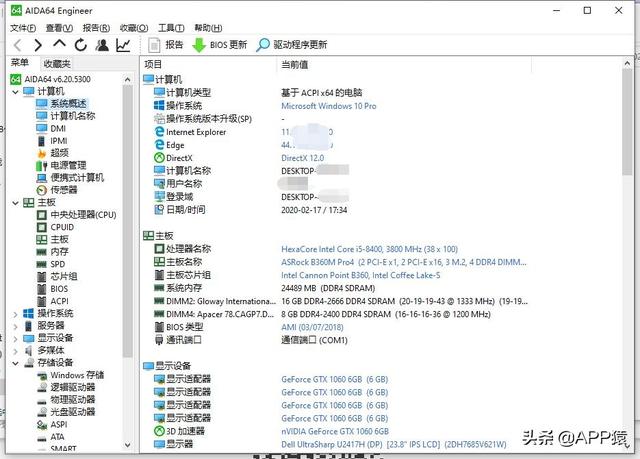The image size is (640, 459).
Task: Select SPD tree item
Action: coord(51,264)
